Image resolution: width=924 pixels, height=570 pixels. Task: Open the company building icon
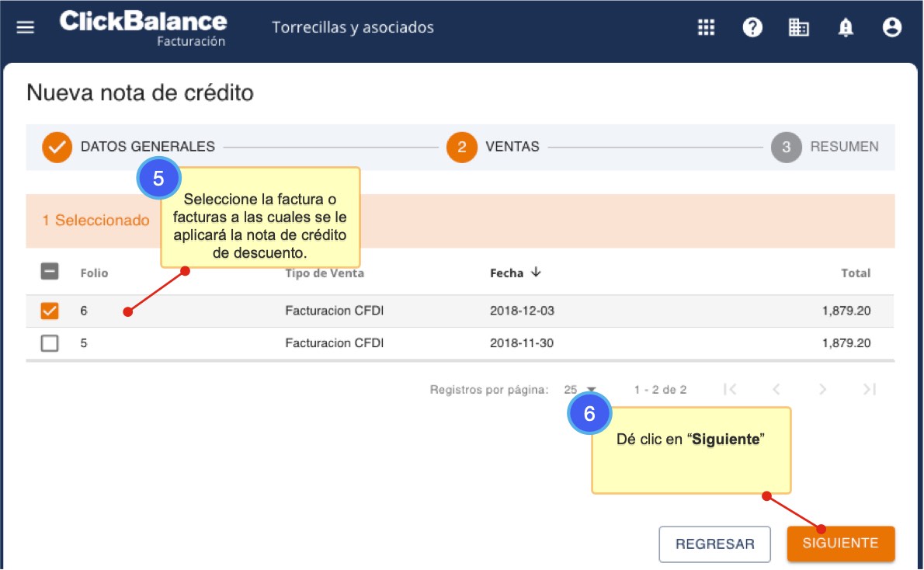click(798, 27)
